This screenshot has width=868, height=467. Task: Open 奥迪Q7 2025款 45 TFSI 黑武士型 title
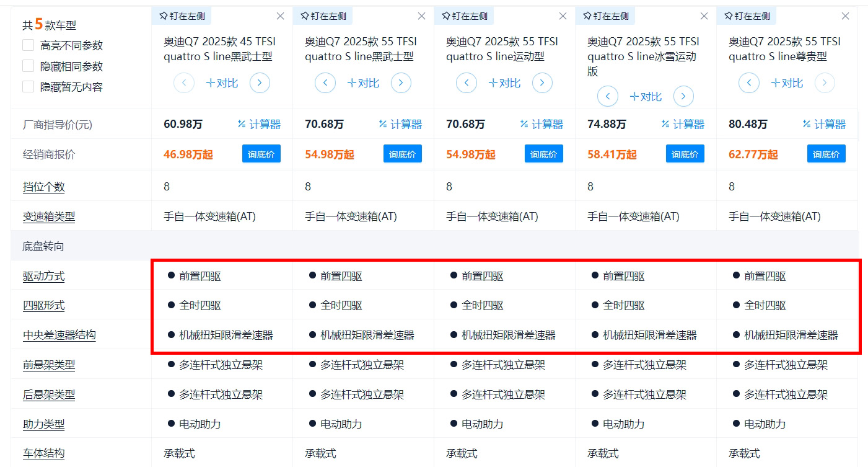(219, 49)
